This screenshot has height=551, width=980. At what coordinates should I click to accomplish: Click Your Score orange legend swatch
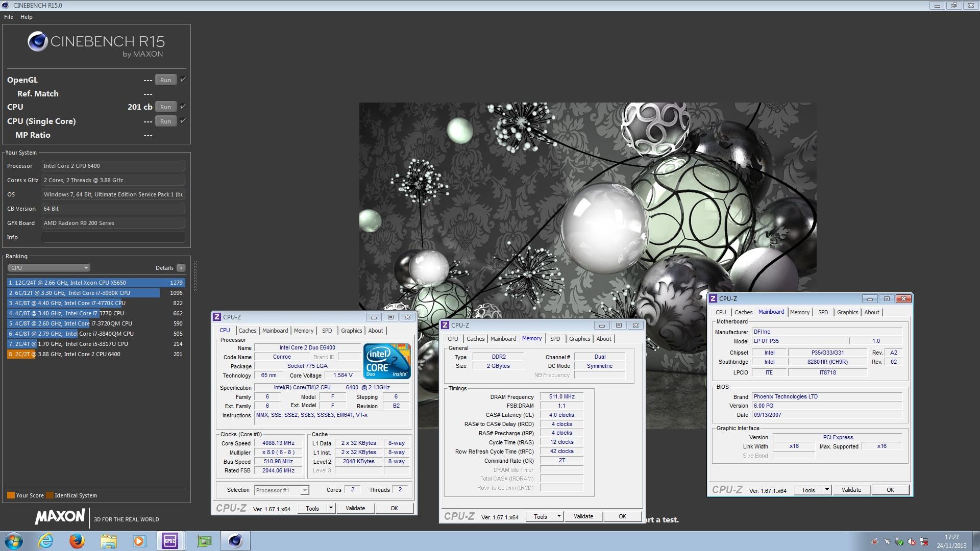click(11, 495)
